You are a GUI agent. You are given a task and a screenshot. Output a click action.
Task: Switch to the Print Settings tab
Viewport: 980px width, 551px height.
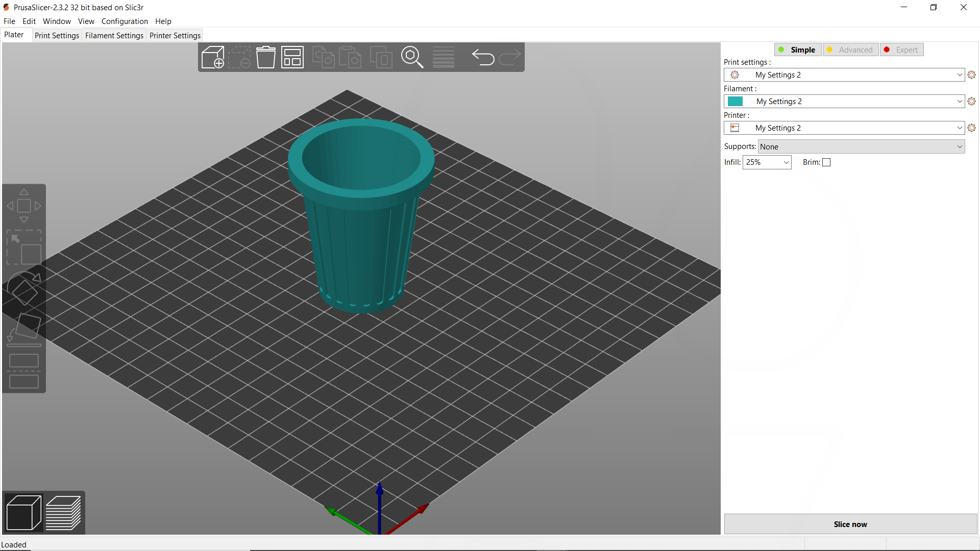pos(57,36)
